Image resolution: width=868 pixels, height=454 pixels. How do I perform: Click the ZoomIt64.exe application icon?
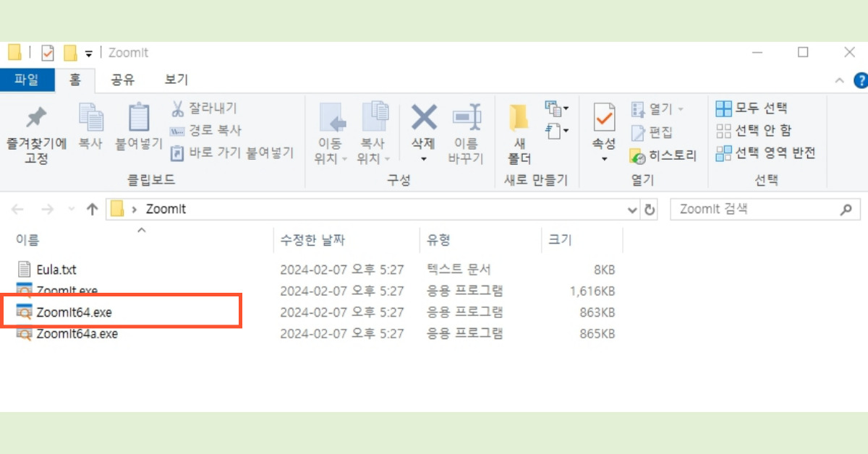point(25,312)
